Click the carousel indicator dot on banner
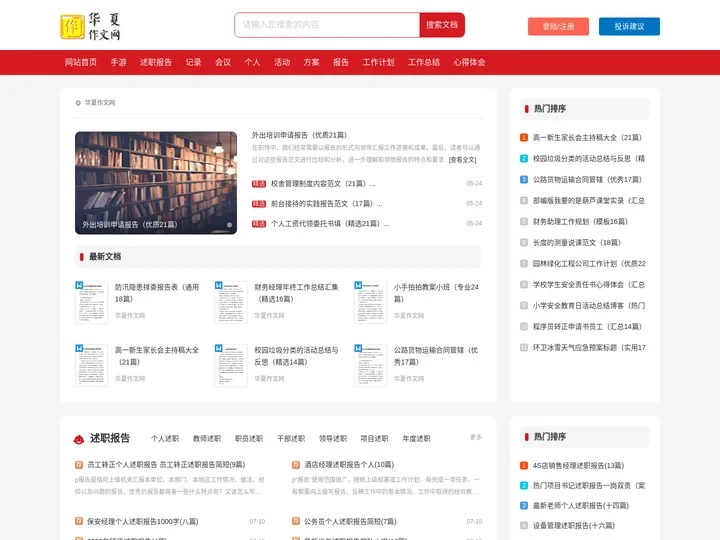Screen dimensions: 720x540 229,225
